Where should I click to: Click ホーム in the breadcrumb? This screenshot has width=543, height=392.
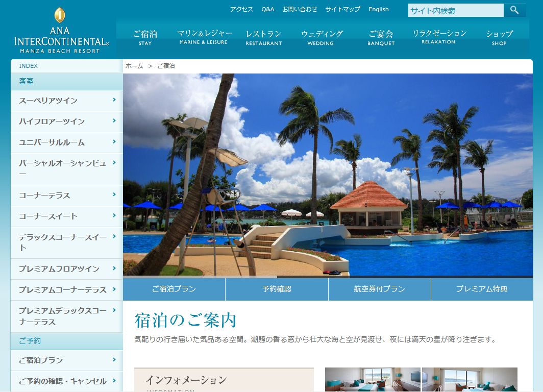[134, 66]
